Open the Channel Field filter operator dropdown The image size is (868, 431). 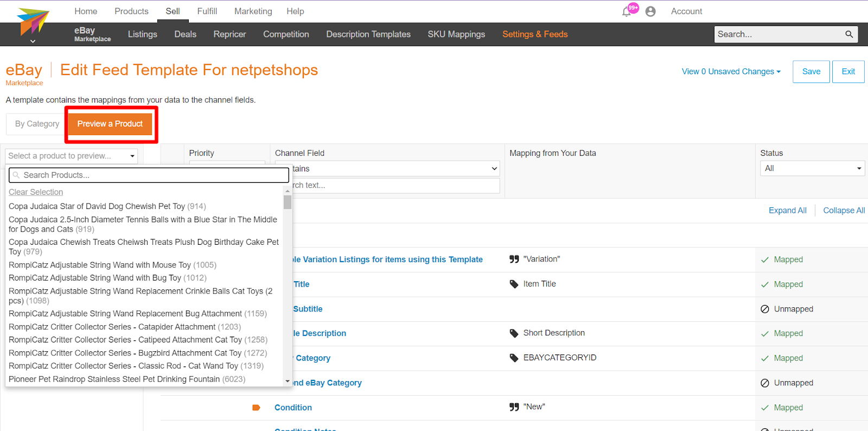(387, 169)
